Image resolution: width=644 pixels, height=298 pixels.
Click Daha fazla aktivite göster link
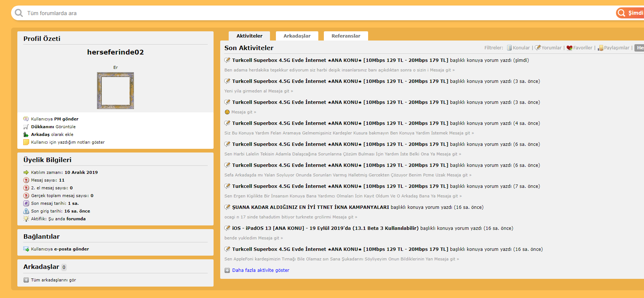[261, 270]
